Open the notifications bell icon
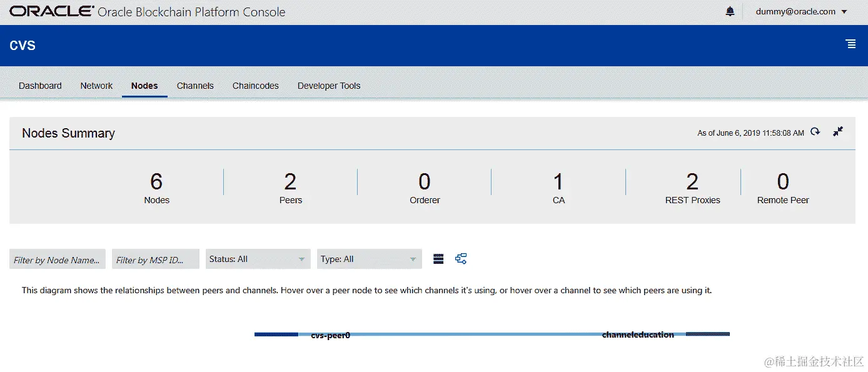The width and height of the screenshot is (868, 372). pyautogui.click(x=730, y=12)
